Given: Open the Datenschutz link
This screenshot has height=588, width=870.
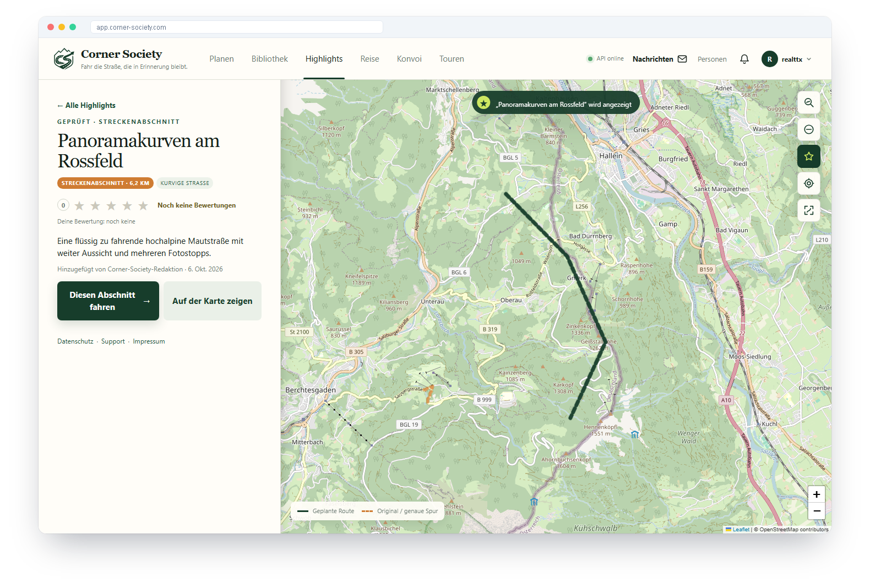Looking at the screenshot, I should (75, 341).
